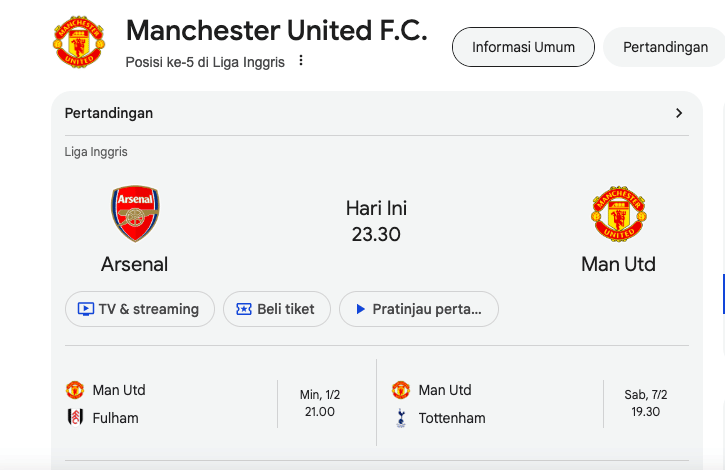Expand Pertandingan section with chevron arrow
This screenshot has height=470, width=725.
point(679,113)
